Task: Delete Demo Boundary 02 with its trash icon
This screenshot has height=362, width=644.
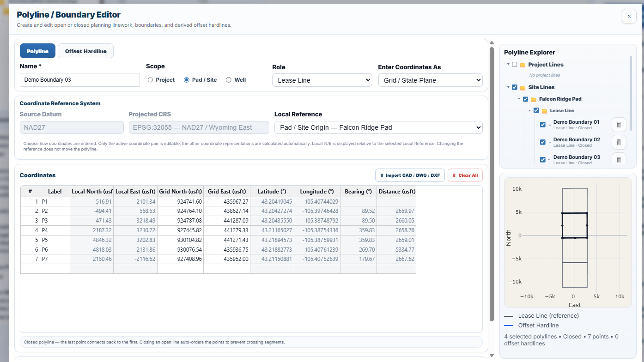Action: (619, 142)
